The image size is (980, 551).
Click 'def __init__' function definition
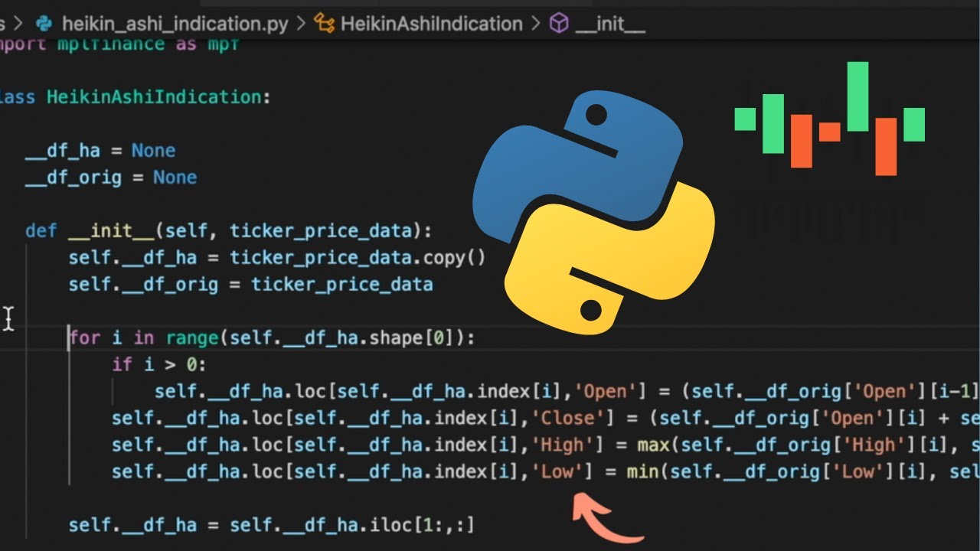tap(228, 231)
